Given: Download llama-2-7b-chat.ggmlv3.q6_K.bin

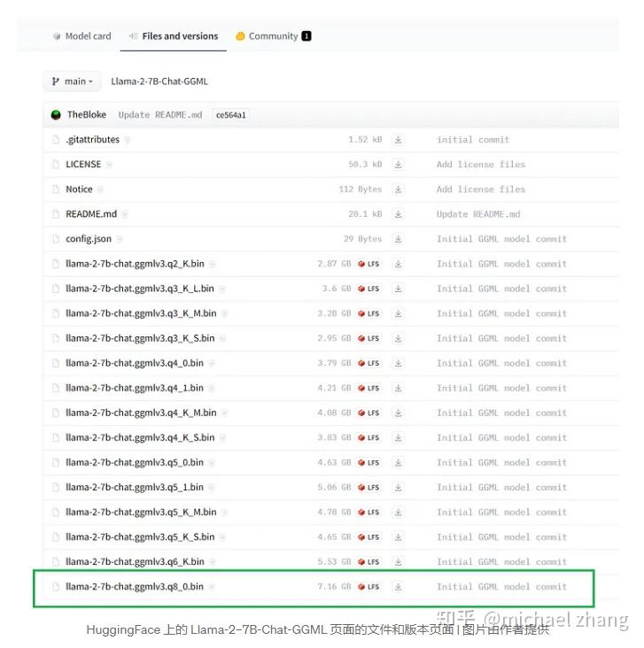Looking at the screenshot, I should (x=399, y=561).
